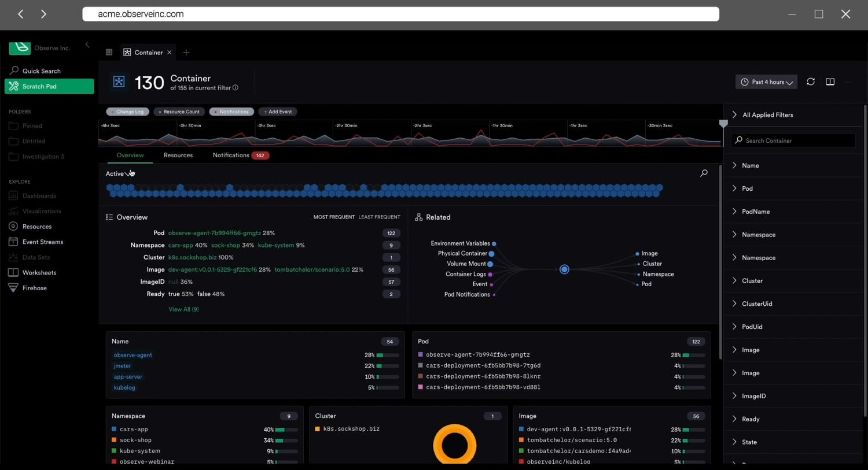Toggle the Resource Count chip
Screen dimensions: 868x470
point(179,112)
